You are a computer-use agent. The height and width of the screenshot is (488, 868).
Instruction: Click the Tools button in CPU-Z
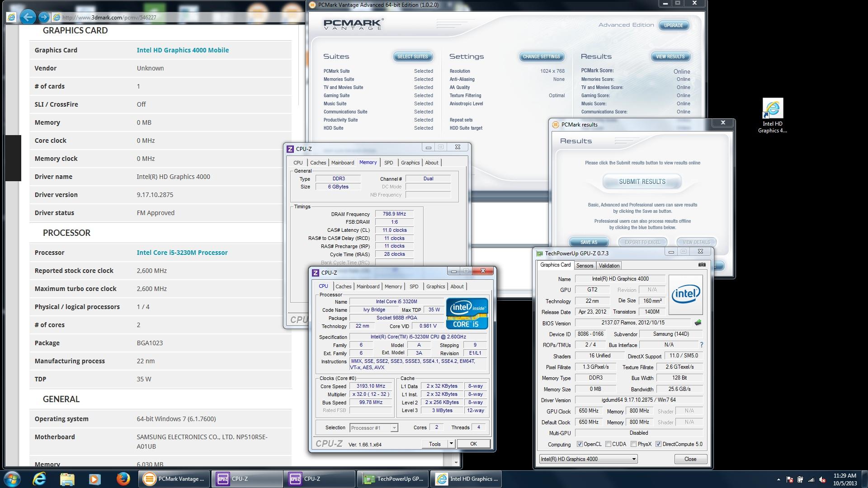tap(434, 444)
